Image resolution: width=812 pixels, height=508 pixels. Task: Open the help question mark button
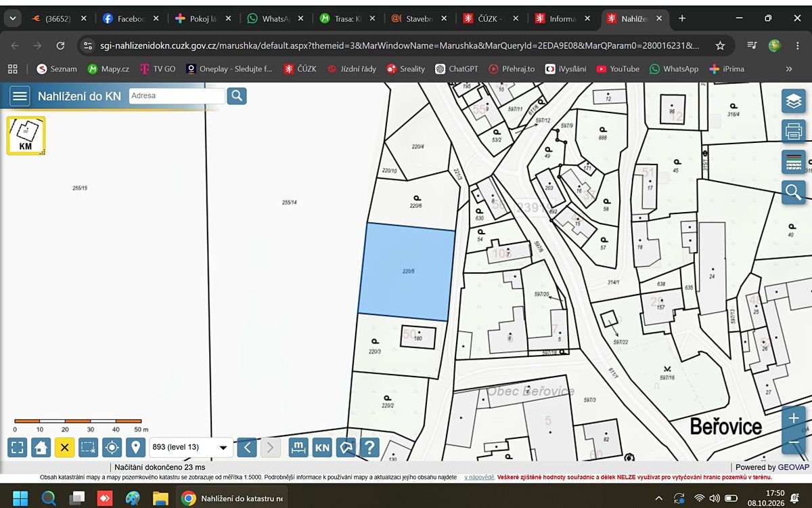tap(369, 447)
